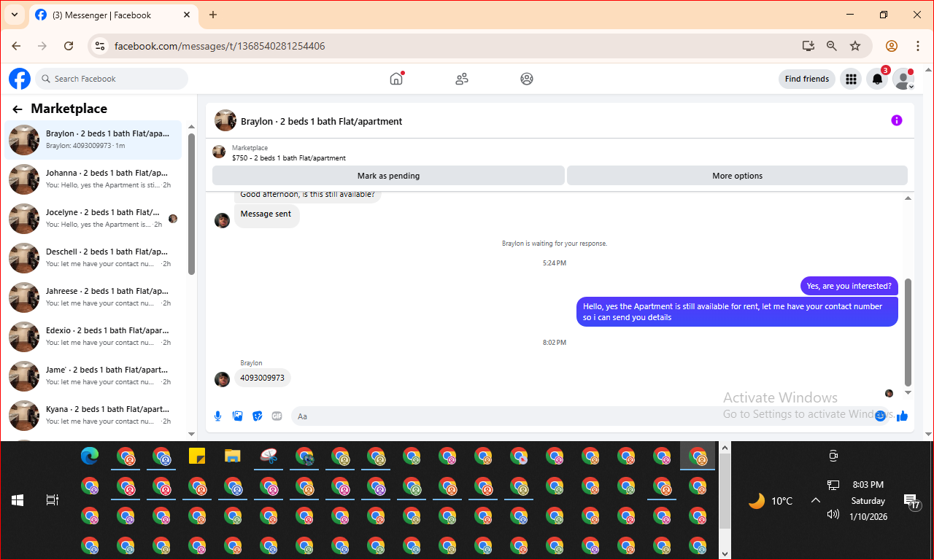The height and width of the screenshot is (560, 934).
Task: Open the tab search dropdown
Action: pyautogui.click(x=14, y=15)
